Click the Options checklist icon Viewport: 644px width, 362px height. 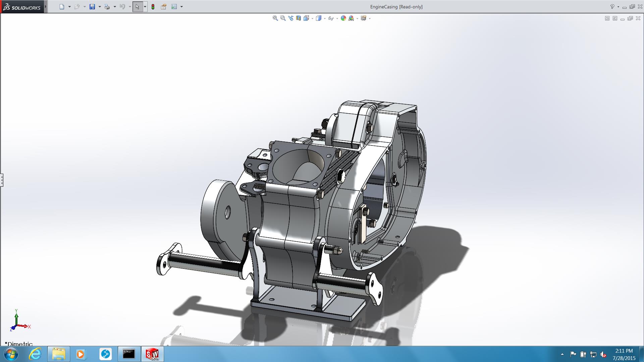pos(174,7)
